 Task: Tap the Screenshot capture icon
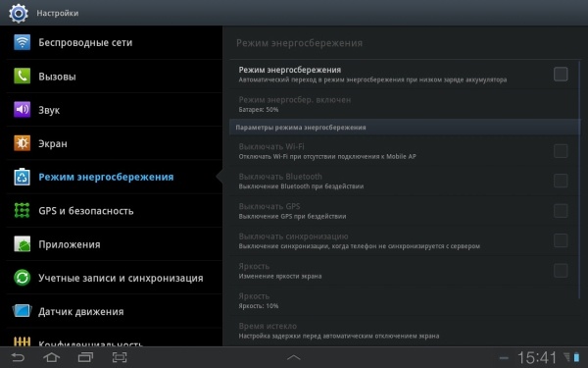point(120,357)
